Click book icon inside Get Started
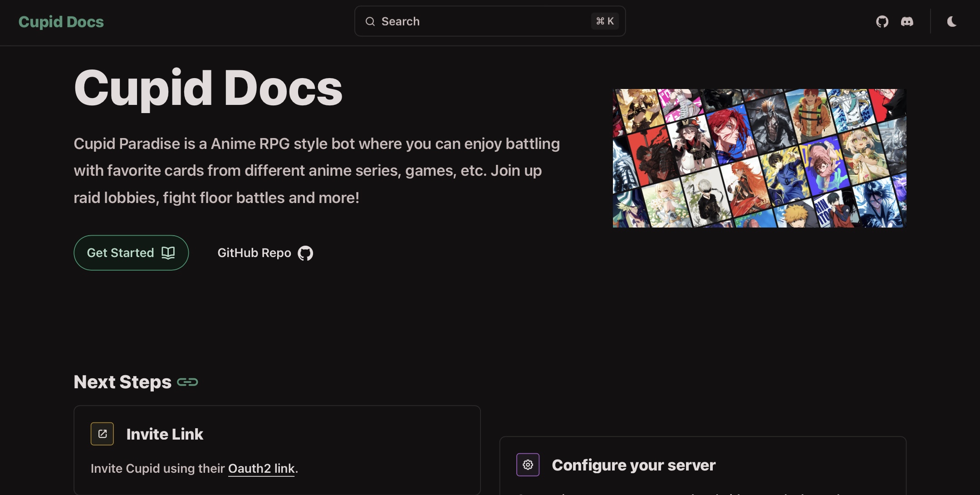980x495 pixels. 168,253
